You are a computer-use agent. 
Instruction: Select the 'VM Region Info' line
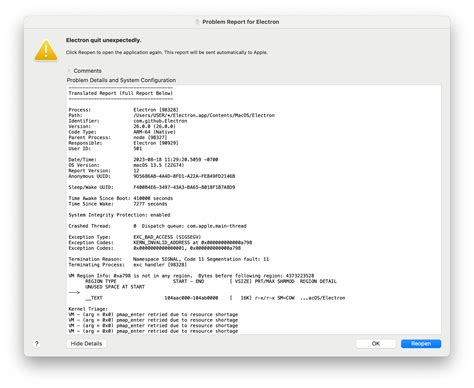tap(191, 276)
